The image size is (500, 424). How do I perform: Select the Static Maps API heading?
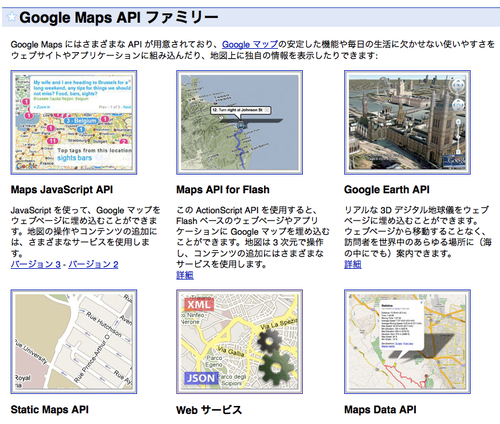tap(50, 409)
